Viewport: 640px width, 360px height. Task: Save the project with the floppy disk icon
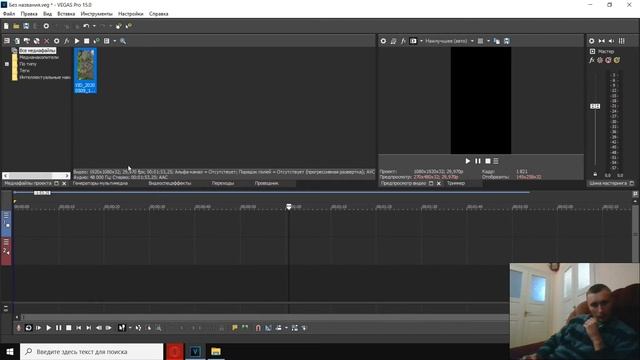click(26, 26)
